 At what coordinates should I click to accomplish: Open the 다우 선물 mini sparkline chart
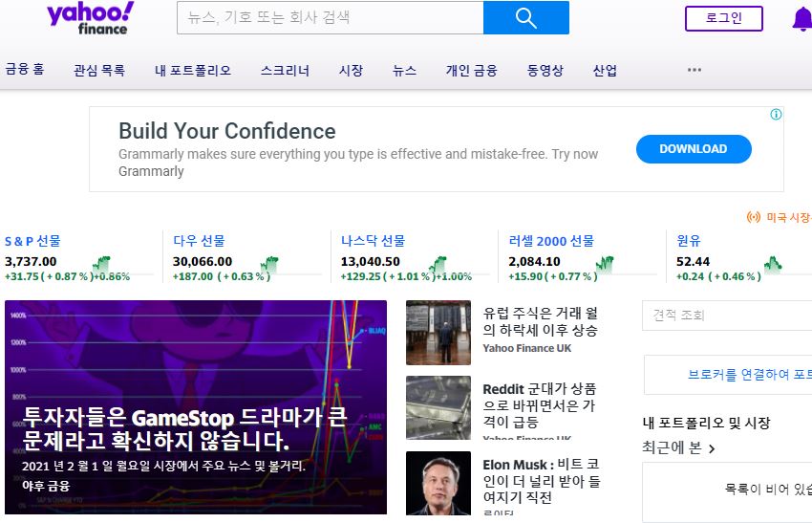(269, 264)
